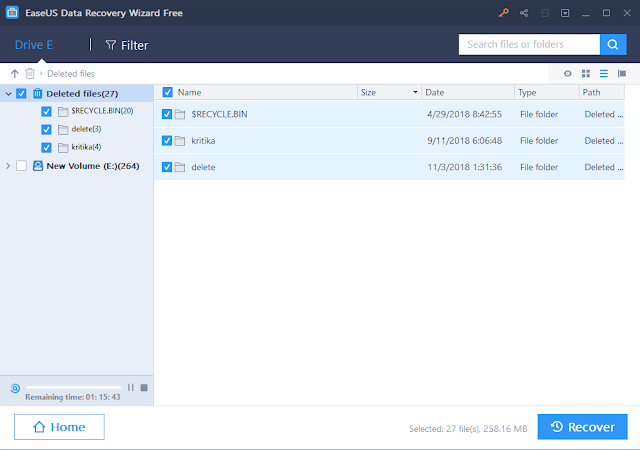Select the kritika folder name in list
The width and height of the screenshot is (640, 450).
(x=203, y=141)
